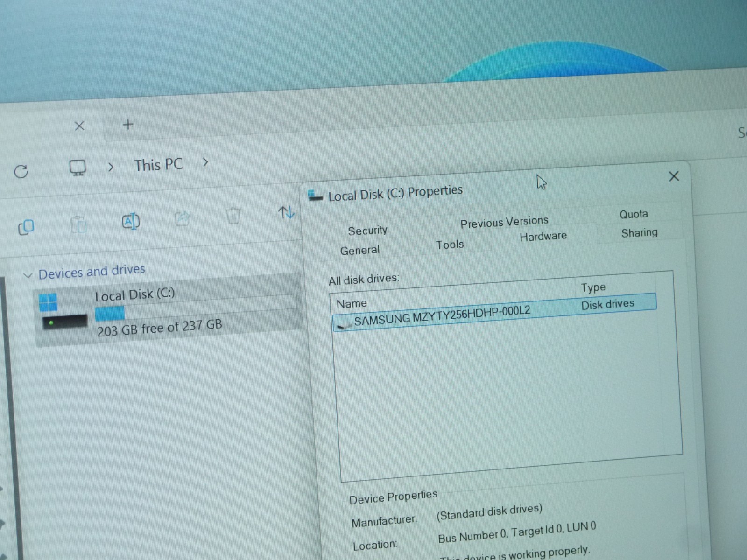Switch to the Previous Versions tab
747x560 pixels.
click(x=504, y=222)
